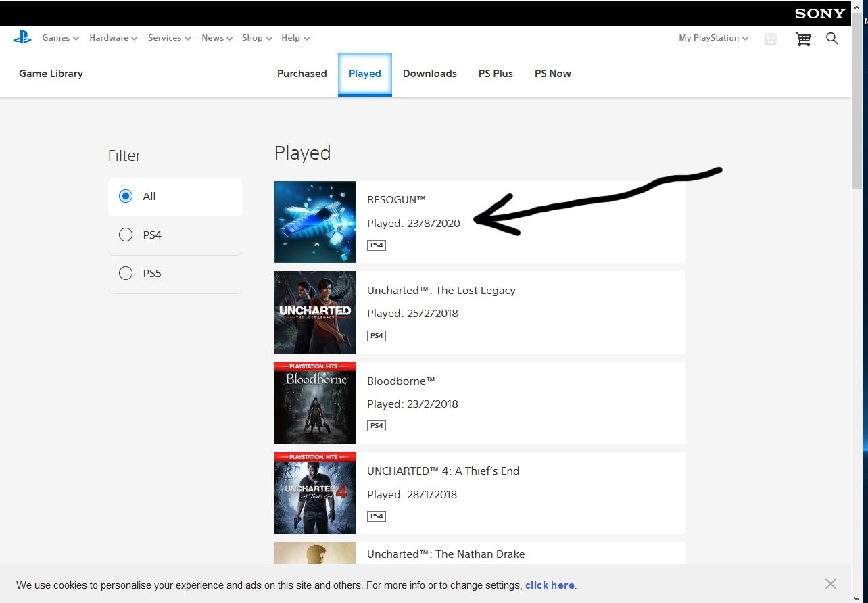Image resolution: width=868 pixels, height=603 pixels.
Task: Select the PS4 filter radio button
Action: click(125, 235)
